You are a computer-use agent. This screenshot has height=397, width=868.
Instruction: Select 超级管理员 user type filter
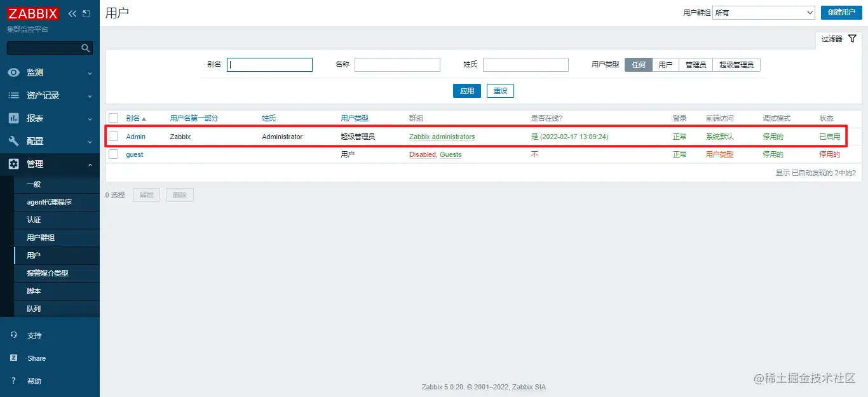(x=736, y=65)
